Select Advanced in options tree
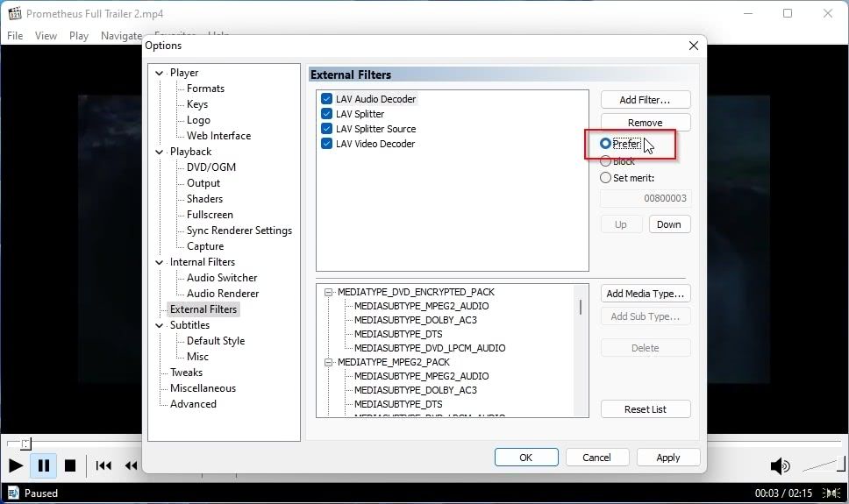Image resolution: width=849 pixels, height=504 pixels. [193, 404]
